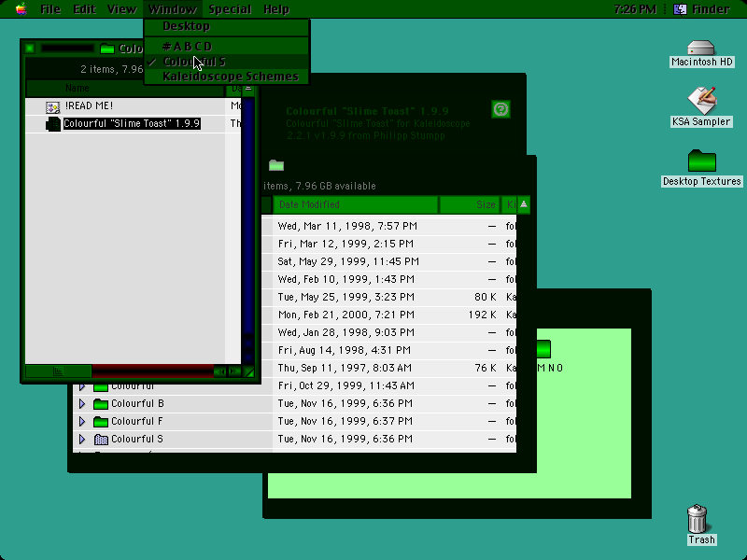The image size is (747, 560).
Task: Sort Kaleidoscope Schemes by Size column
Action: click(470, 204)
